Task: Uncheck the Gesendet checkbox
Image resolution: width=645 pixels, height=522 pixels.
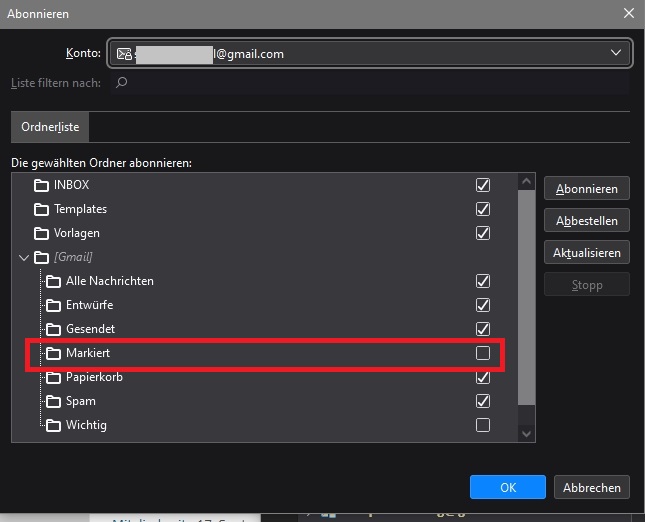Action: click(x=483, y=329)
